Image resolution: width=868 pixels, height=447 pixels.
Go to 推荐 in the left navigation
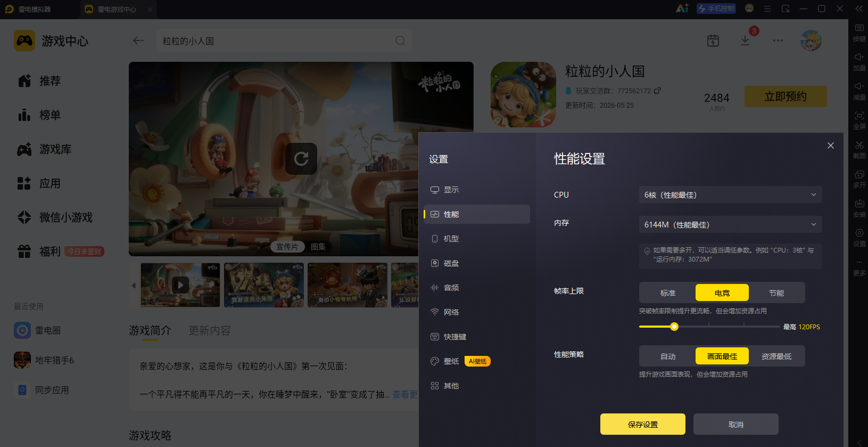click(x=39, y=81)
